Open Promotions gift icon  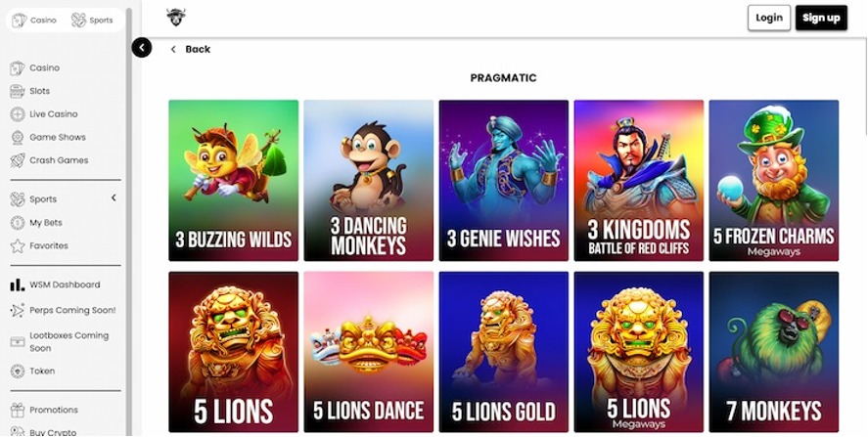click(18, 410)
